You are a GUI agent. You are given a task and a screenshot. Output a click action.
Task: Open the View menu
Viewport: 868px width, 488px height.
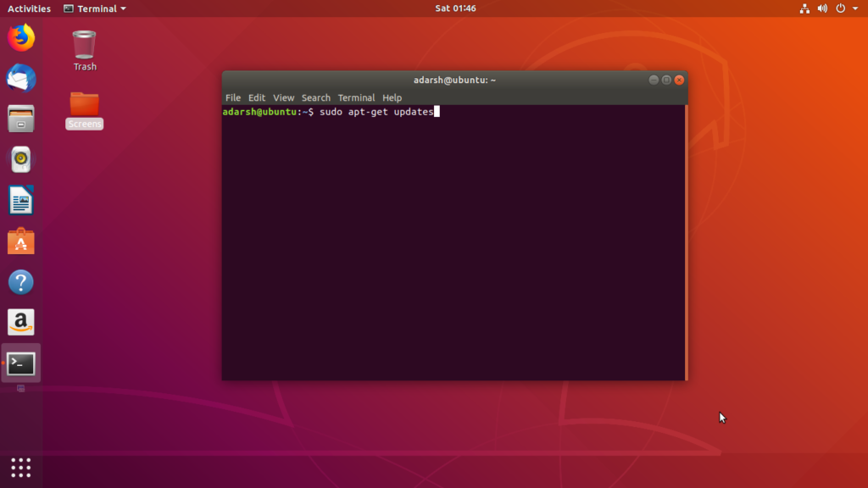point(283,97)
